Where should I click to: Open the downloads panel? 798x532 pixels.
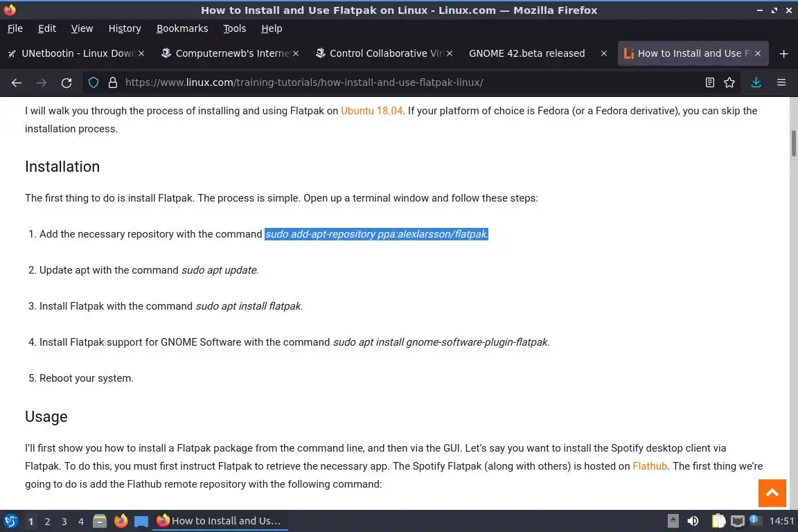(x=756, y=82)
